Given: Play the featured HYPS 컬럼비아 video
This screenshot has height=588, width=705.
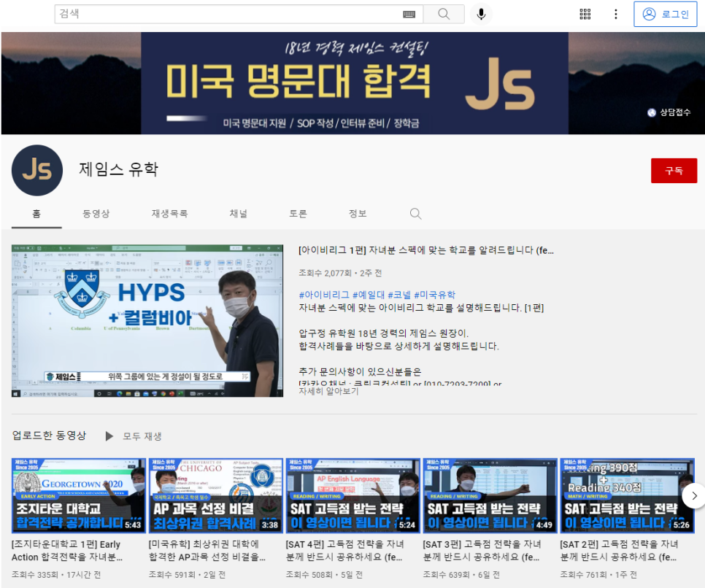Looking at the screenshot, I should point(147,321).
